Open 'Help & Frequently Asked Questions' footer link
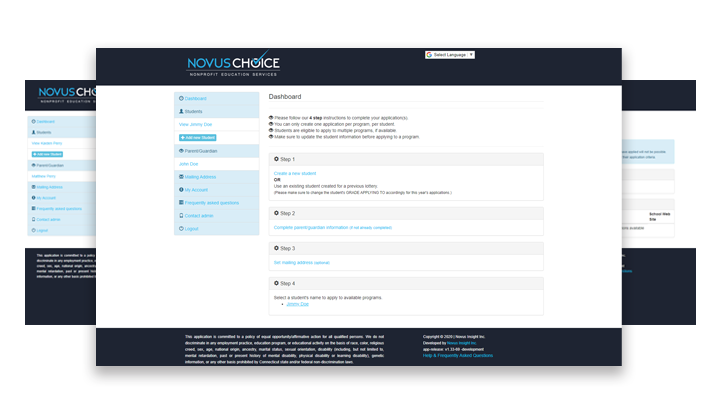Viewport: 720px width, 400px height. pyautogui.click(x=458, y=355)
